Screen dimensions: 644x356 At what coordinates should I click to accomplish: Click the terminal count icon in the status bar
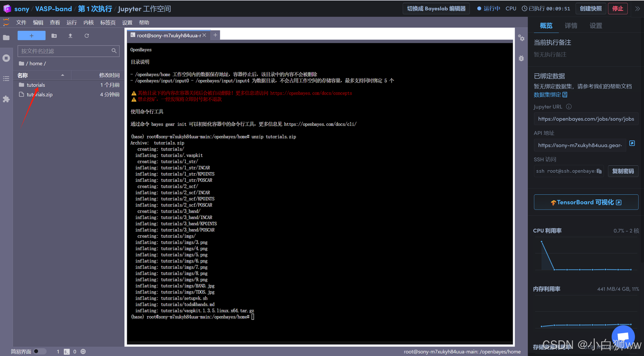tap(66, 351)
